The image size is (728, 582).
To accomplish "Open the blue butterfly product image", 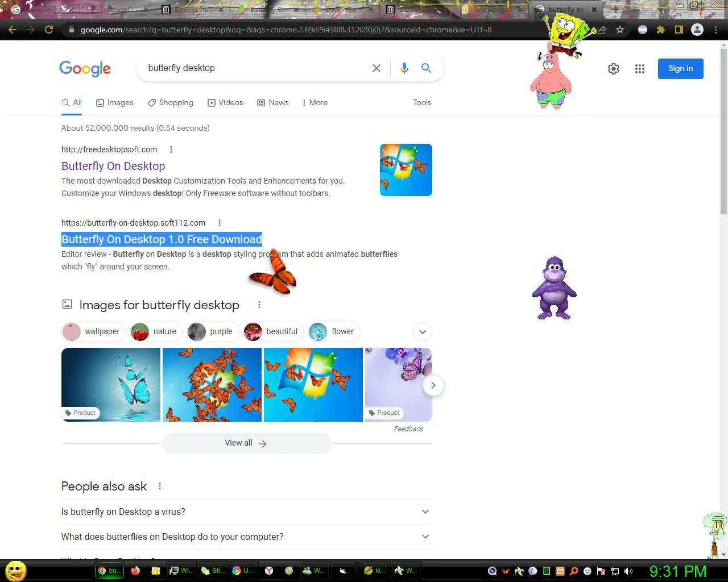I will pos(111,385).
